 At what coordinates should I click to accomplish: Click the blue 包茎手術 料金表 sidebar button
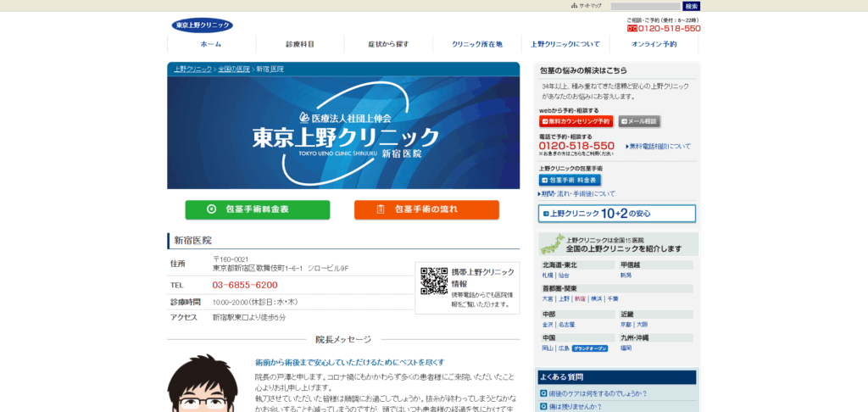[570, 181]
